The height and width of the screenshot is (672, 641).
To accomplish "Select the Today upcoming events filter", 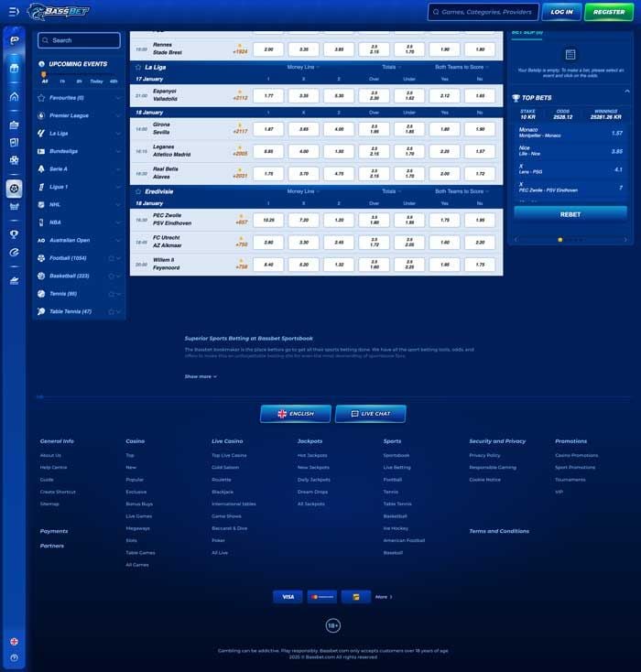I will coord(96,81).
